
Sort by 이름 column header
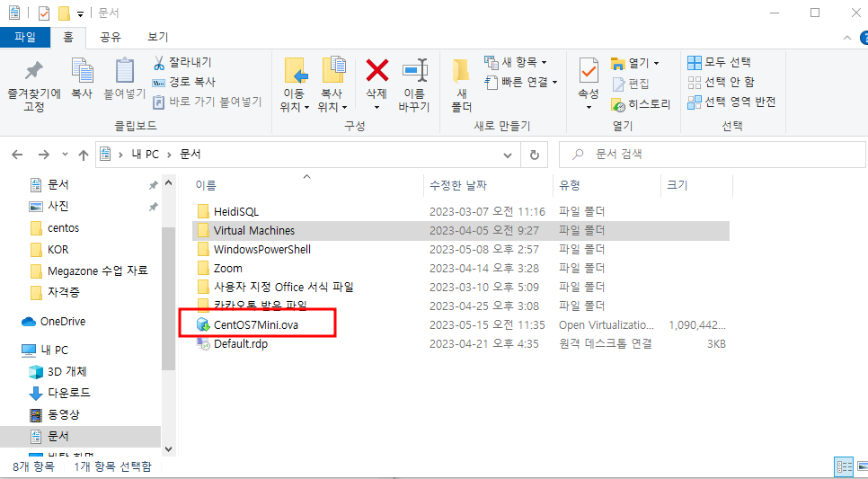306,185
